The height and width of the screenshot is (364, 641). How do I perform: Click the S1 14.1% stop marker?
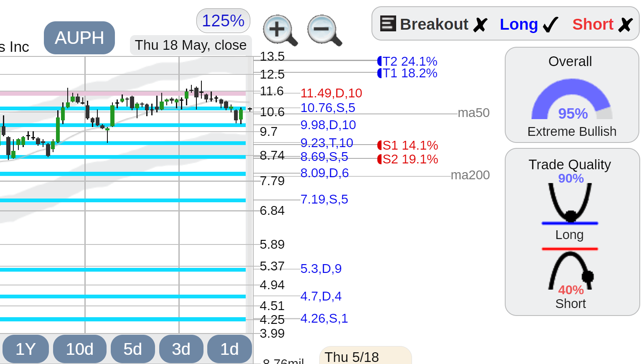[x=408, y=145]
